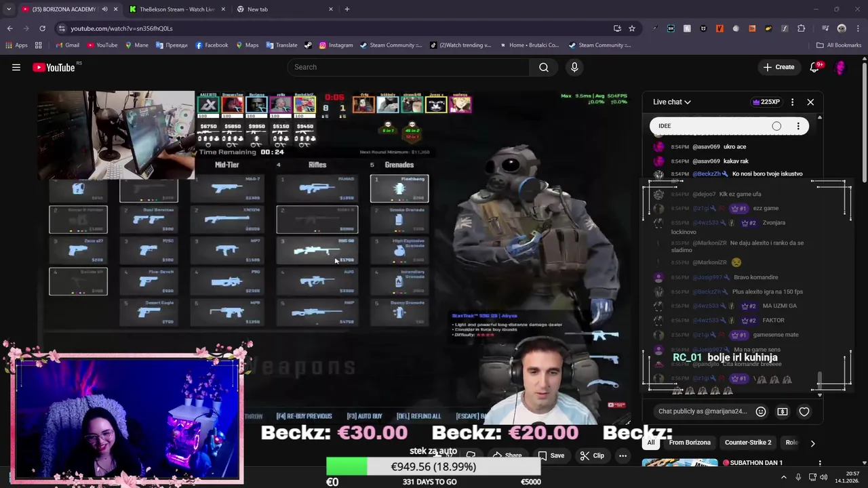Open IDEE banner three-dot menu

point(798,126)
